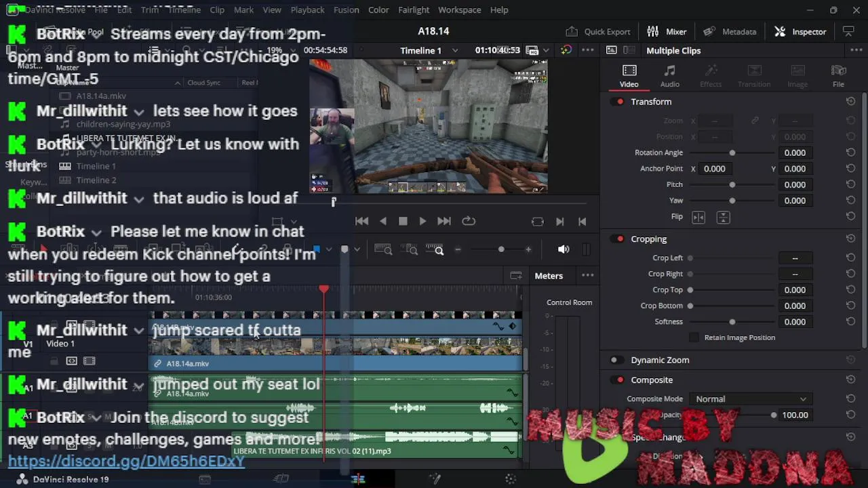Click the Pitch value field

[795, 184]
